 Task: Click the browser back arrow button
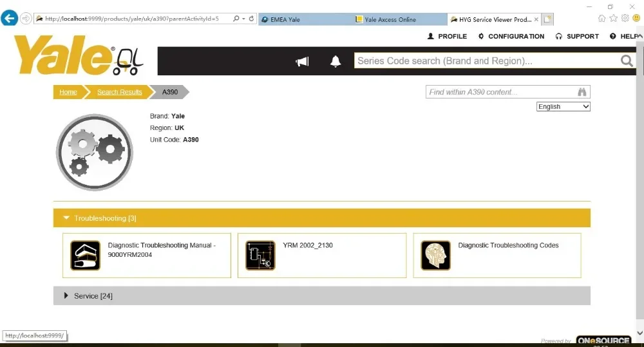(x=10, y=19)
